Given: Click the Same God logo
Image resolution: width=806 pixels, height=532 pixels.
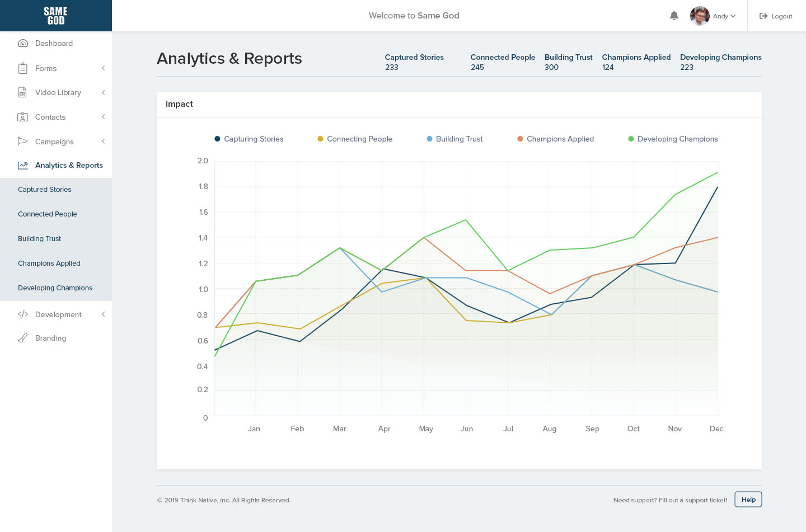Looking at the screenshot, I should [x=56, y=16].
